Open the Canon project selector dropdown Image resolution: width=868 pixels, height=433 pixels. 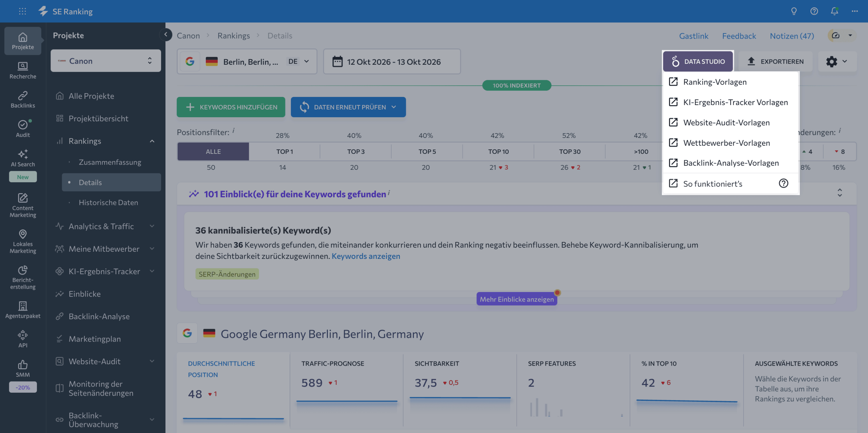pyautogui.click(x=106, y=61)
